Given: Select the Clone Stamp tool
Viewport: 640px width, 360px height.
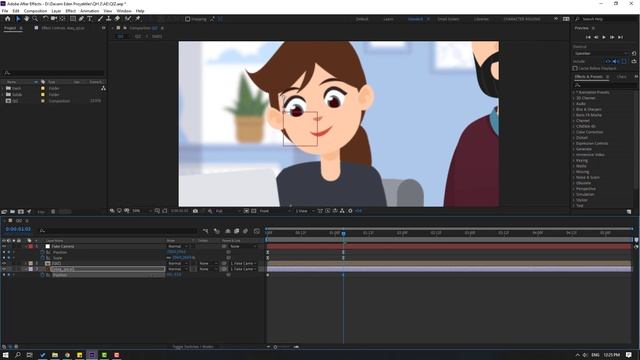Looking at the screenshot, I should (x=109, y=19).
